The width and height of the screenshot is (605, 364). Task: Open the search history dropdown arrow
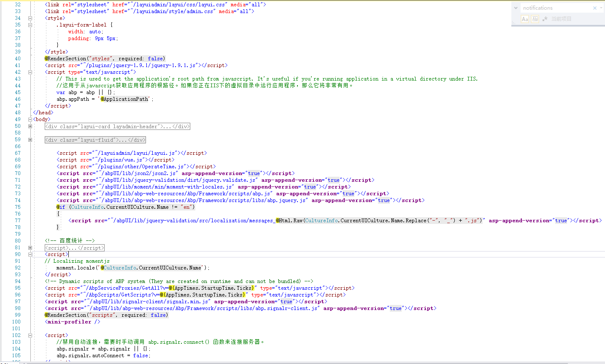click(601, 8)
